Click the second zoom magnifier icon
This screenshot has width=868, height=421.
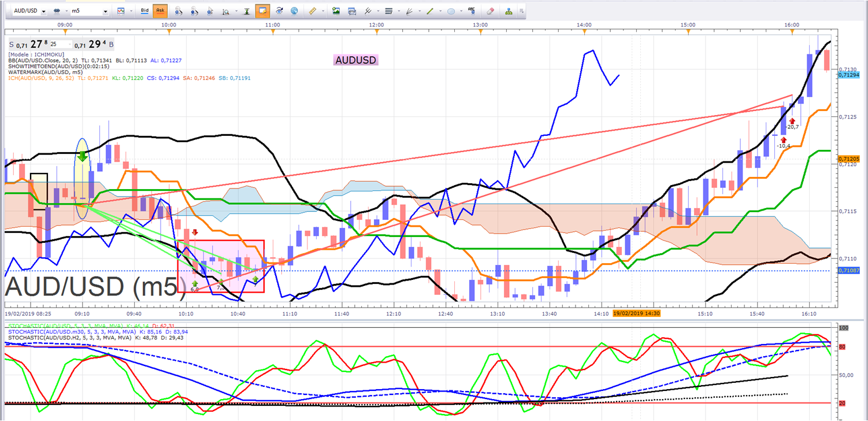(x=195, y=11)
